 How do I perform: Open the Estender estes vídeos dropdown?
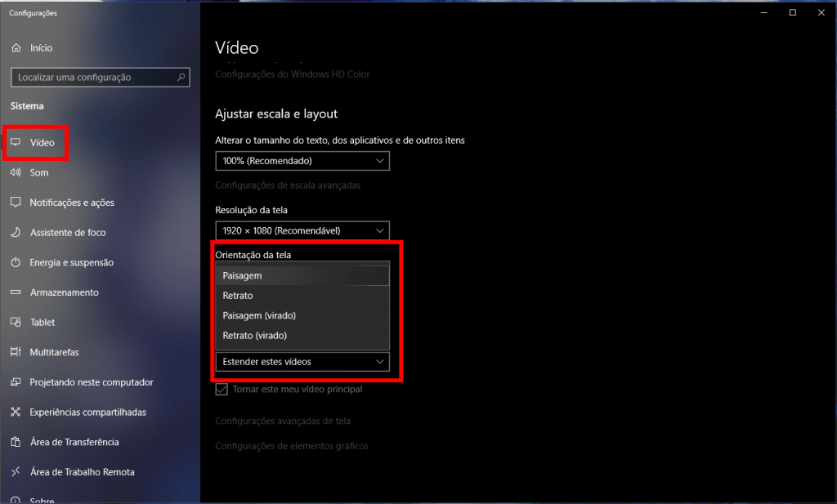pos(302,362)
